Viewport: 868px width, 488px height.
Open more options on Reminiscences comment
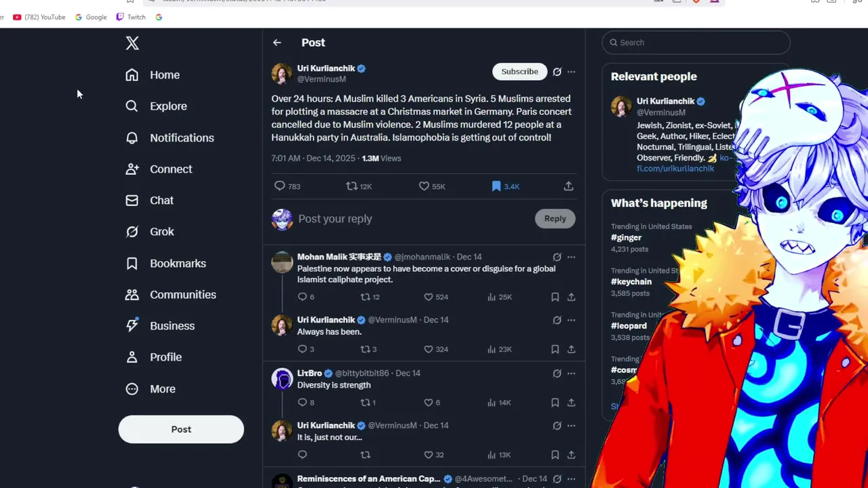click(571, 479)
